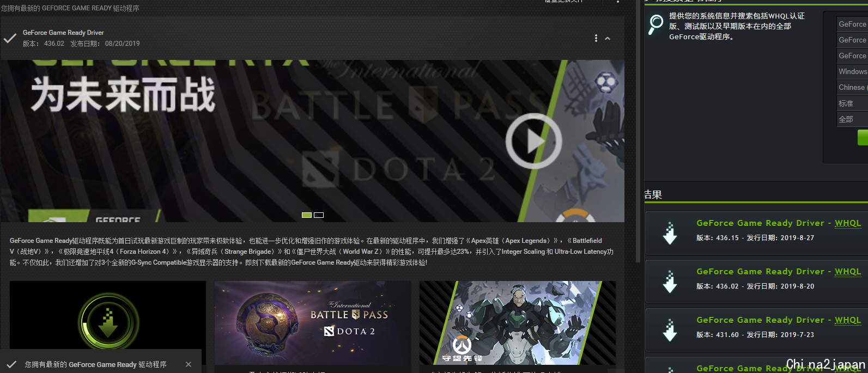Open the 全部 recommended dropdown
This screenshot has height=373, width=868.
click(852, 119)
